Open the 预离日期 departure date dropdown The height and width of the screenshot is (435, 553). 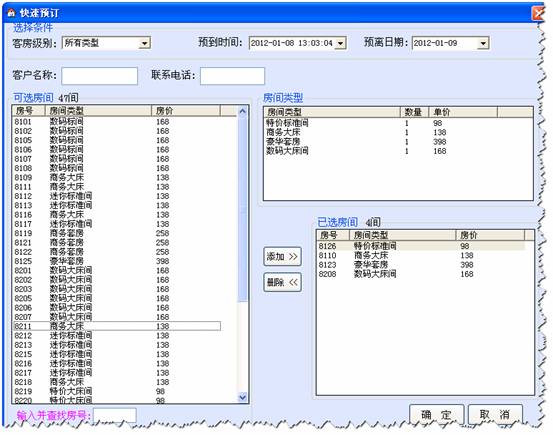pyautogui.click(x=483, y=43)
